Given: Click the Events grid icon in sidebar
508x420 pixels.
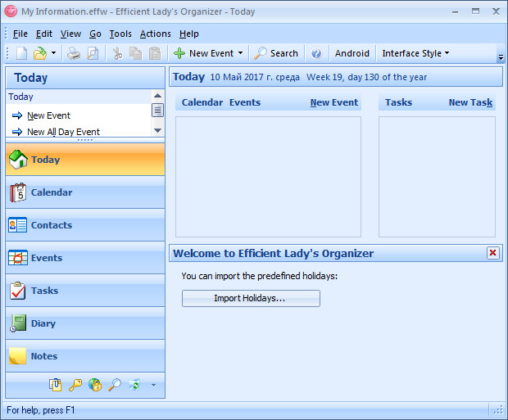Looking at the screenshot, I should [x=18, y=258].
